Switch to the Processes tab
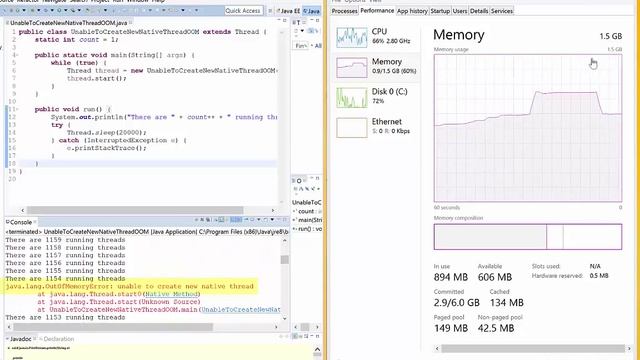640x360 pixels. click(x=344, y=11)
